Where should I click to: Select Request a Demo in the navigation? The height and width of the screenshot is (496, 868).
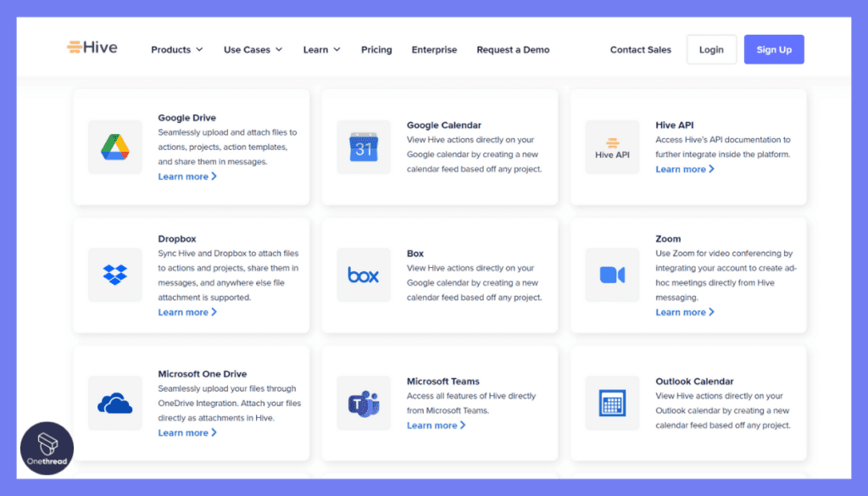pos(513,50)
